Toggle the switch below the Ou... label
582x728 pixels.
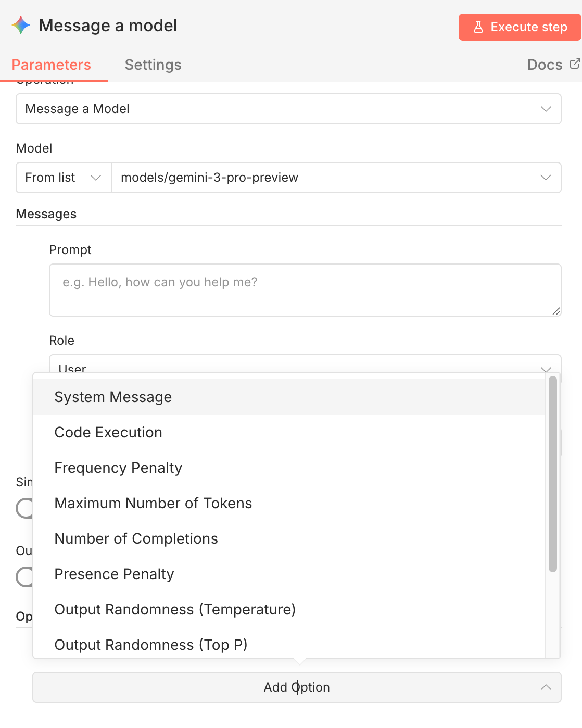point(23,578)
